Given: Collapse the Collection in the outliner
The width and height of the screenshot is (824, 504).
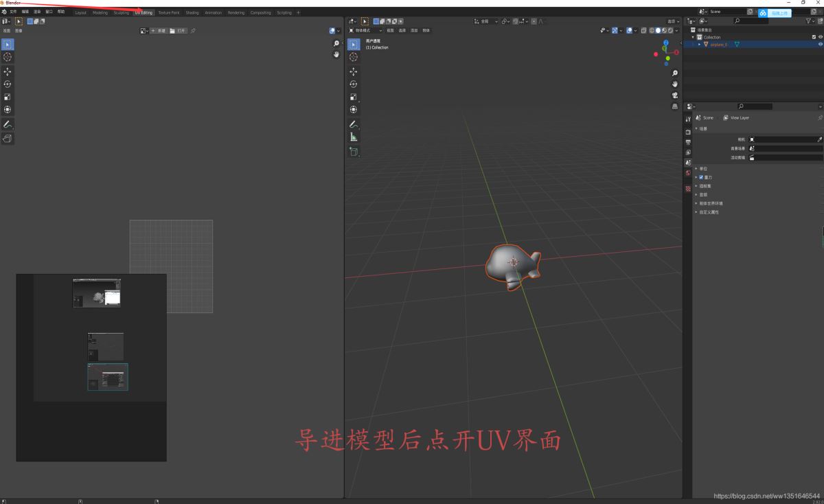Looking at the screenshot, I should click(x=694, y=36).
